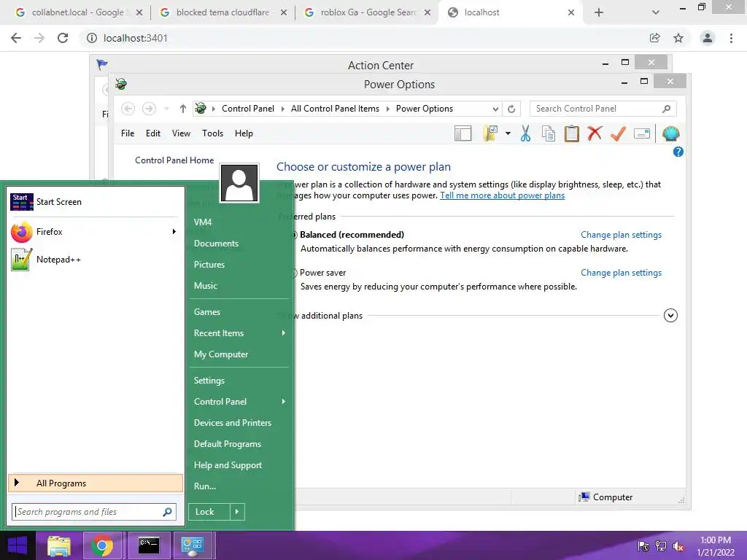Screen dimensions: 747x560
Task: Click the Classic Shell globe icon
Action: (670, 134)
